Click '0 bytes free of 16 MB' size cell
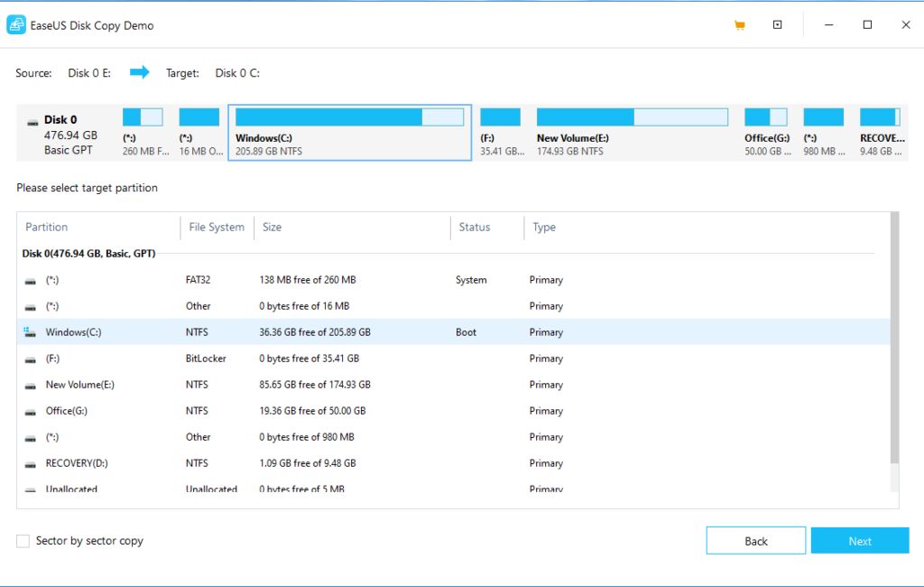The height and width of the screenshot is (587, 924). tap(304, 306)
